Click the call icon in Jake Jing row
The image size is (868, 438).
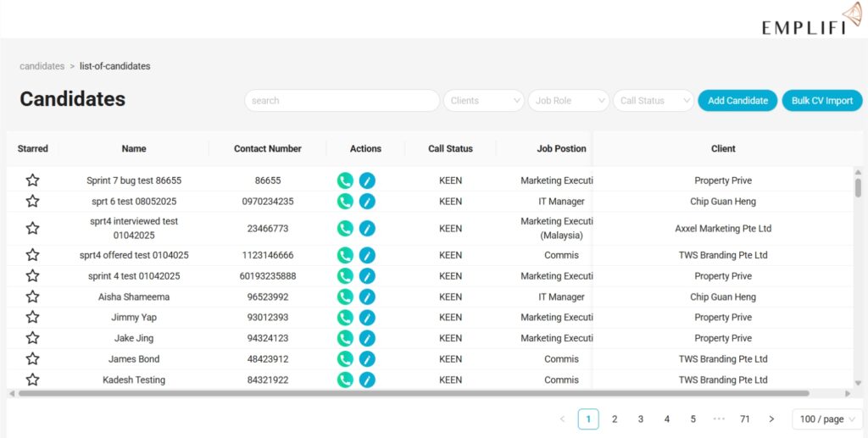pos(345,338)
